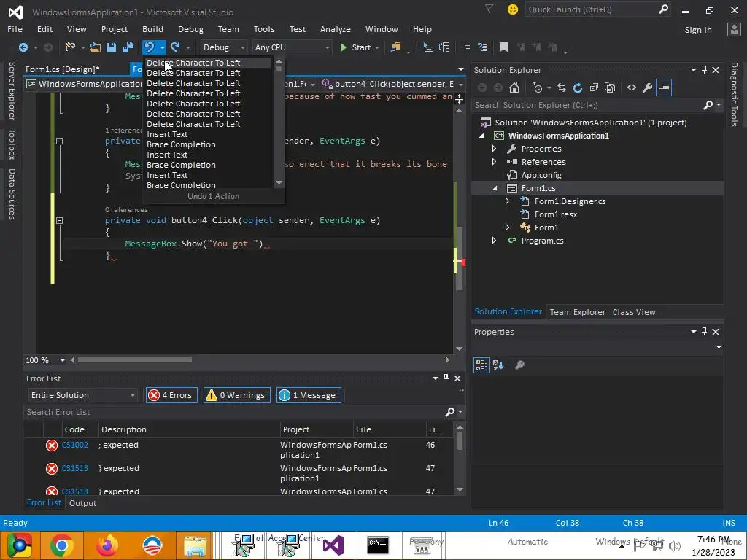Open the Tools menu
747x560 pixels.
[264, 29]
